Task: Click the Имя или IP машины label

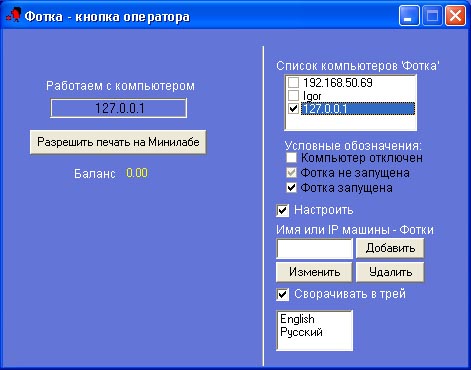Action: click(x=355, y=230)
